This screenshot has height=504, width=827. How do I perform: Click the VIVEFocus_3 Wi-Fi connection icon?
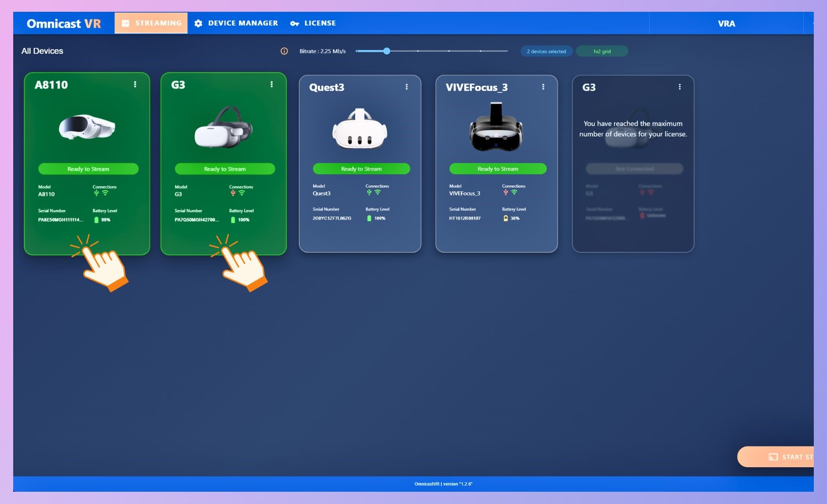tap(514, 192)
